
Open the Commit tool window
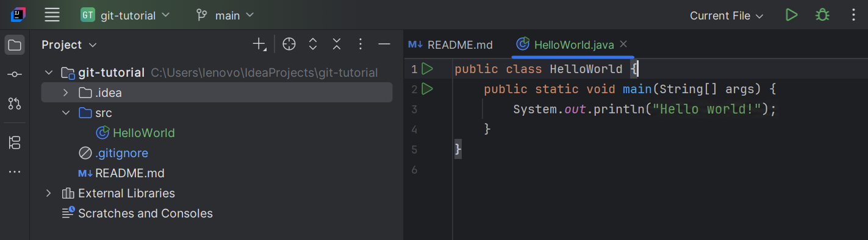coord(15,74)
